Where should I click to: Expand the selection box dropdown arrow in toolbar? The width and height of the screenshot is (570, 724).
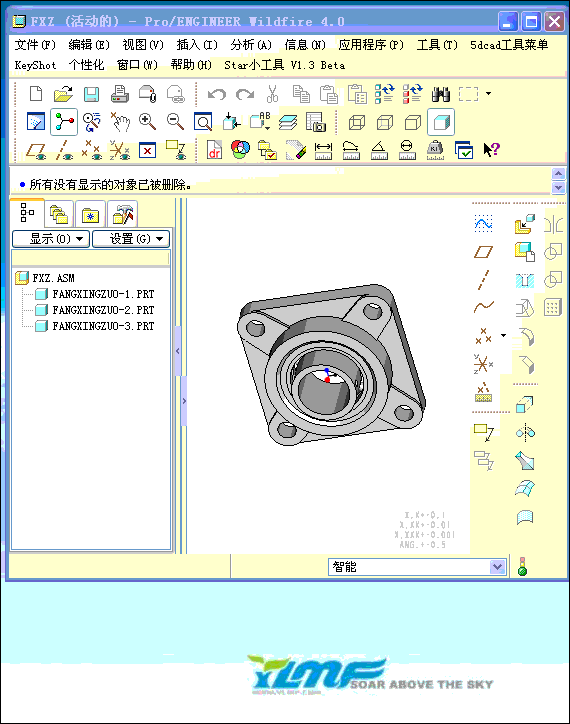pos(488,94)
